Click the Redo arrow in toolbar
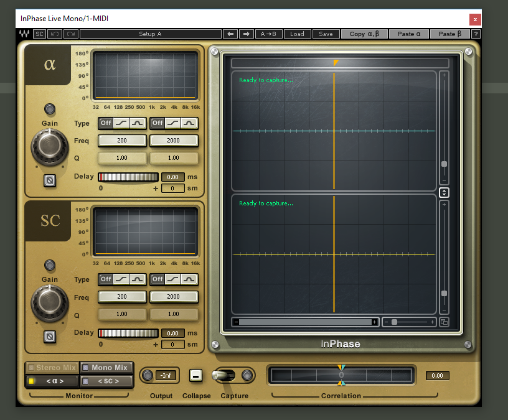 click(71, 34)
